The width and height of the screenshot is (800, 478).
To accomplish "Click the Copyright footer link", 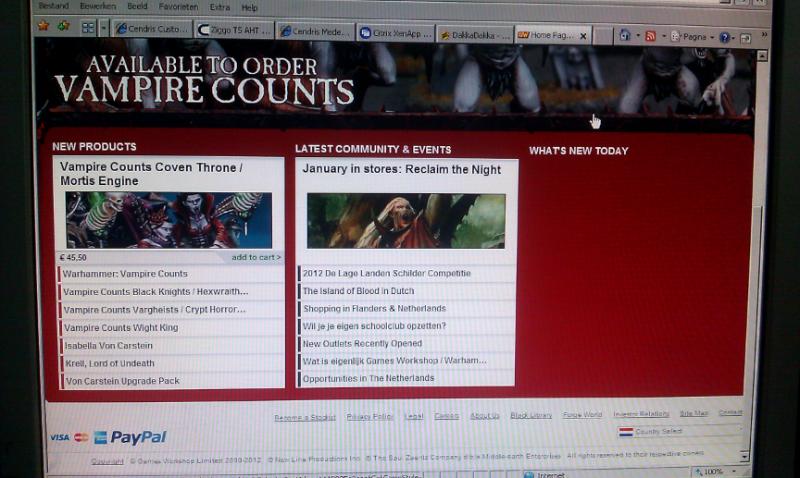I will click(x=107, y=461).
